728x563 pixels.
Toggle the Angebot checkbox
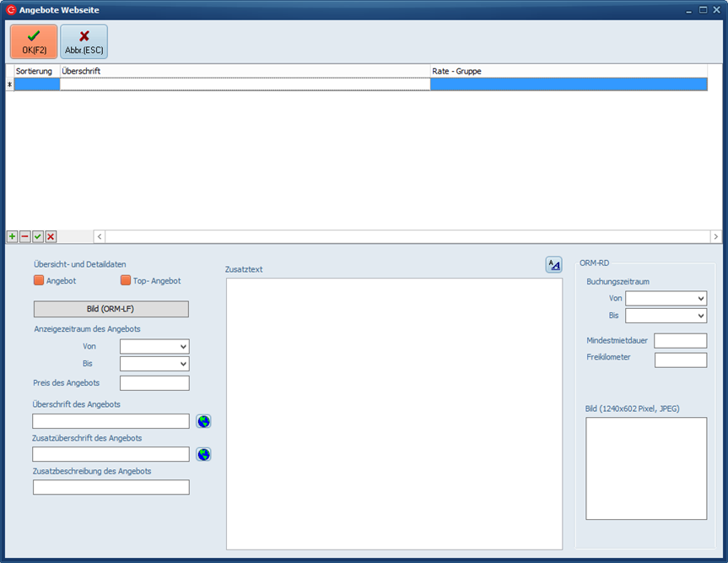39,280
